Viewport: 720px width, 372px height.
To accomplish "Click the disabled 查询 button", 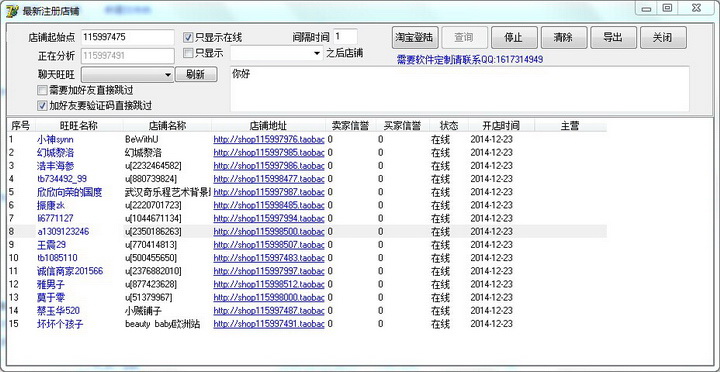I will coord(464,37).
